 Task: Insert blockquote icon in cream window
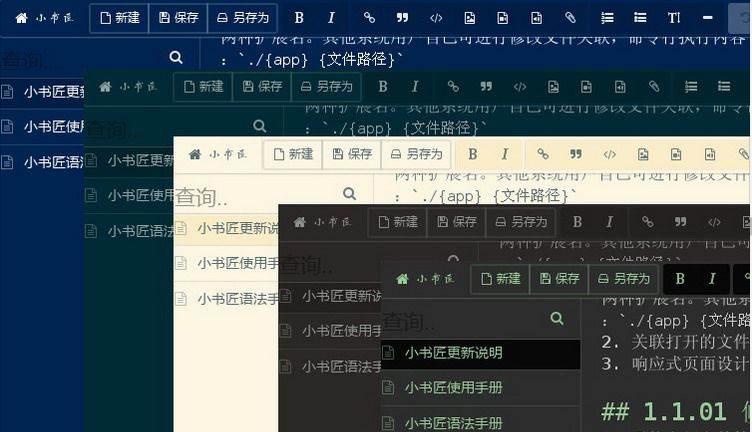(576, 154)
